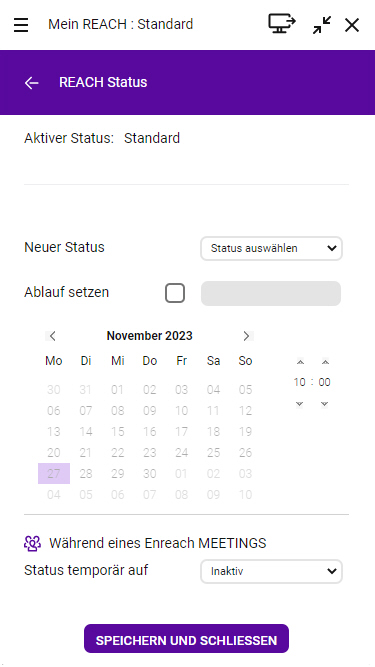Open the Status auswählen dropdown

click(x=271, y=248)
